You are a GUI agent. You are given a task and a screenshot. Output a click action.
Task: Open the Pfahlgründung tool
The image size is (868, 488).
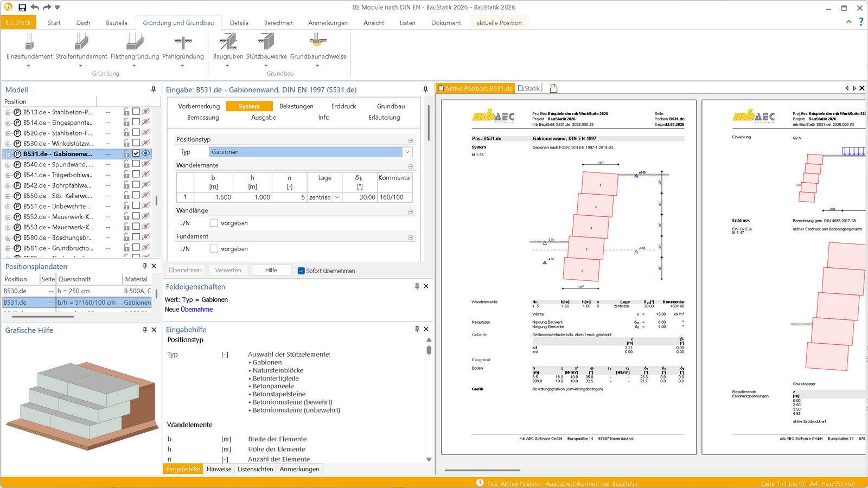point(183,42)
